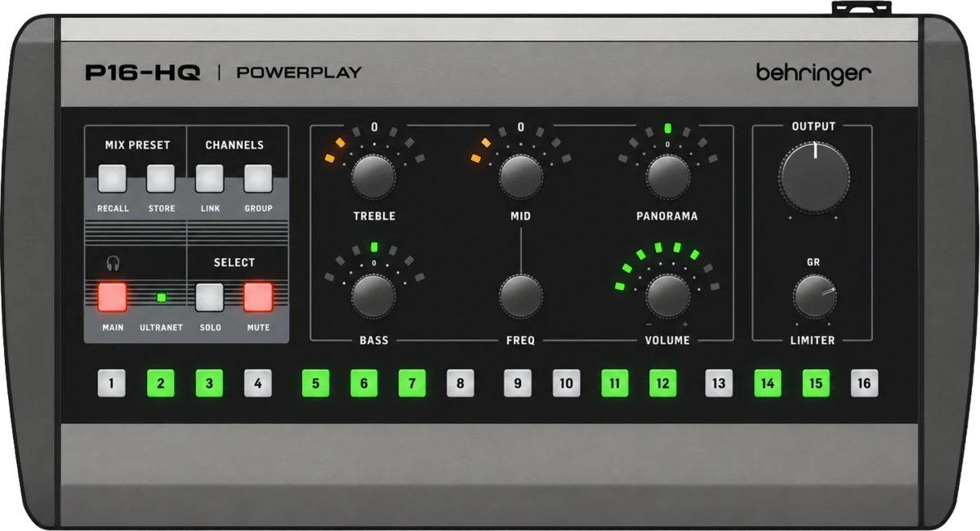Select channel 4 button
This screenshot has width=980, height=531.
[258, 383]
